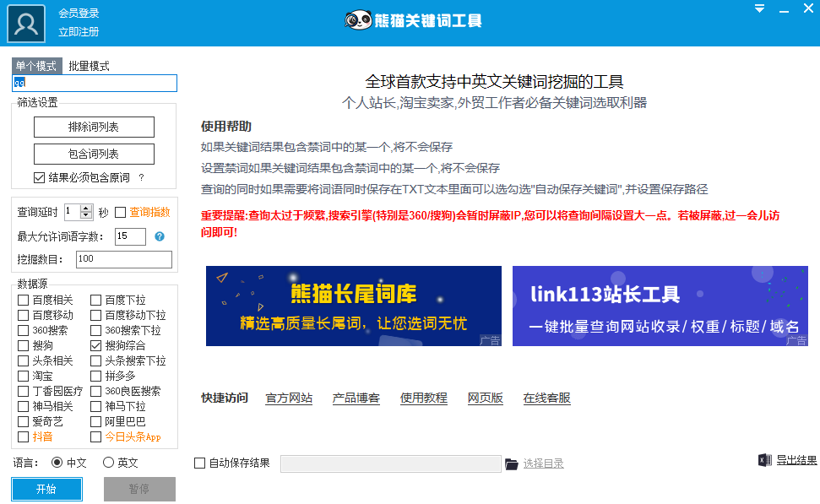This screenshot has width=820, height=504.
Task: Open the 熊猫长尾词库 banner ad
Action: click(x=354, y=306)
